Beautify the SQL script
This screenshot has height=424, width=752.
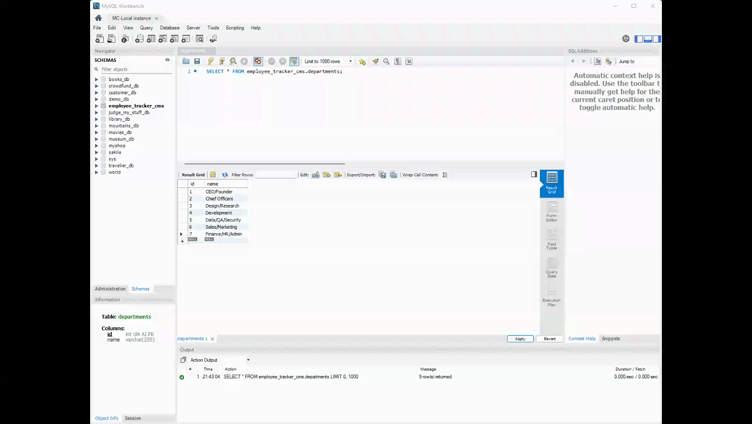point(375,61)
